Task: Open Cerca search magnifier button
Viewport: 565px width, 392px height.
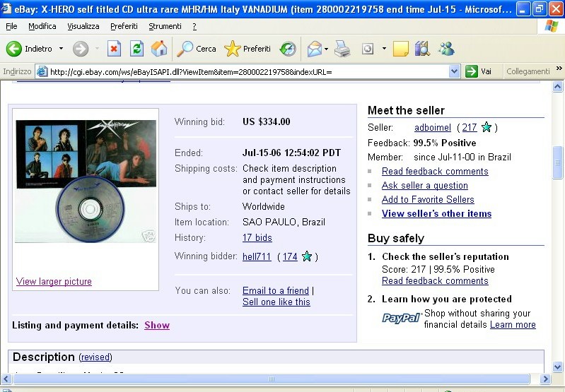Action: (197, 49)
